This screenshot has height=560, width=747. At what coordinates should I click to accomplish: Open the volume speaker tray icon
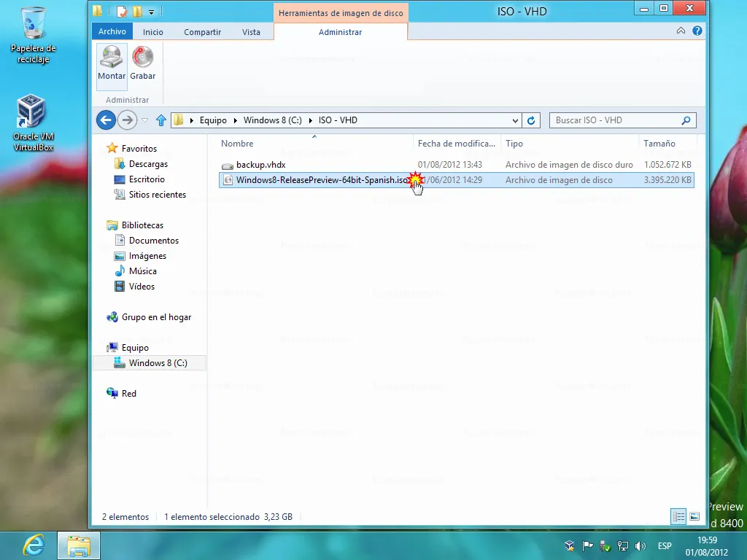tap(640, 546)
